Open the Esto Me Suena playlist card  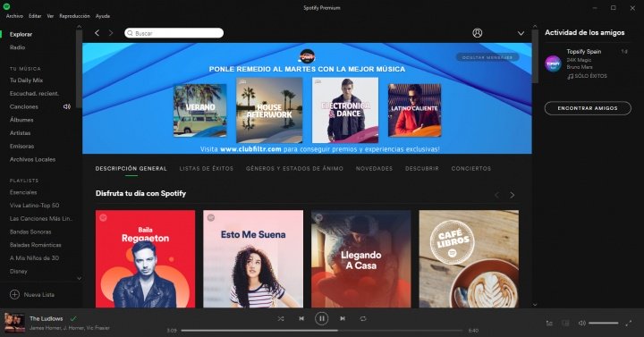253,259
